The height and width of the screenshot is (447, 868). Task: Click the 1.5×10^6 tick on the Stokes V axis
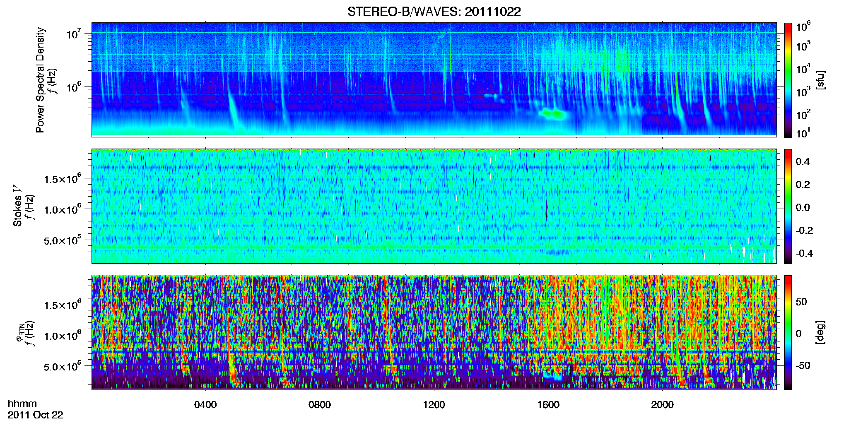click(63, 179)
